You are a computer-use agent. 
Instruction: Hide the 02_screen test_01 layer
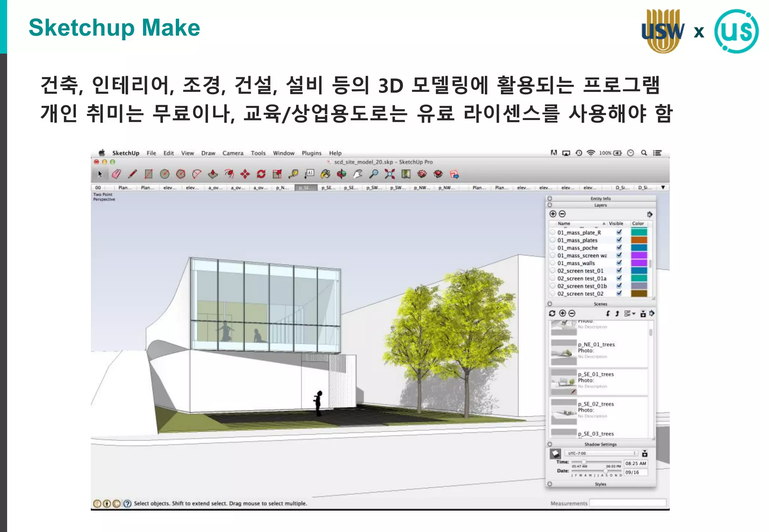coord(619,271)
